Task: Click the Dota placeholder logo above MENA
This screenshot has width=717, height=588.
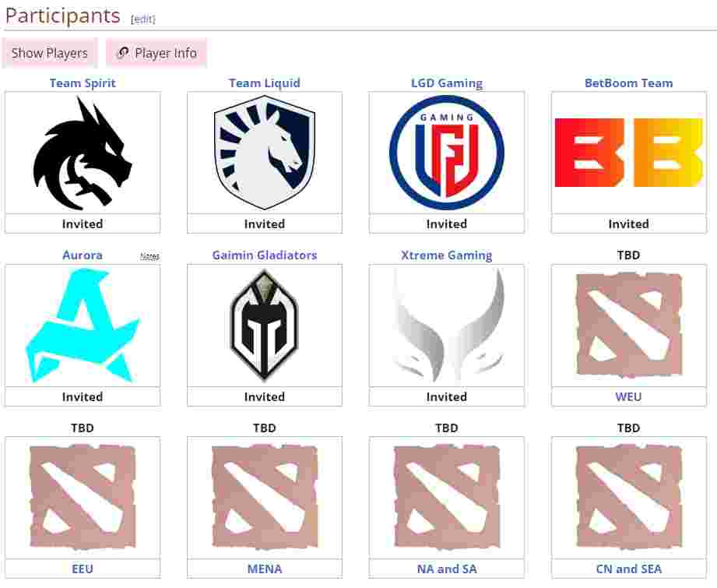Action: pyautogui.click(x=265, y=498)
